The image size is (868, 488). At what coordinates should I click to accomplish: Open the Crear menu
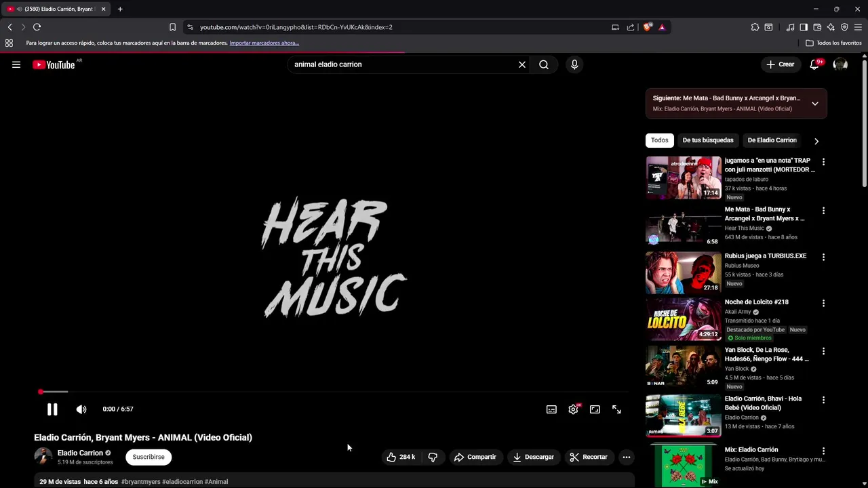780,64
